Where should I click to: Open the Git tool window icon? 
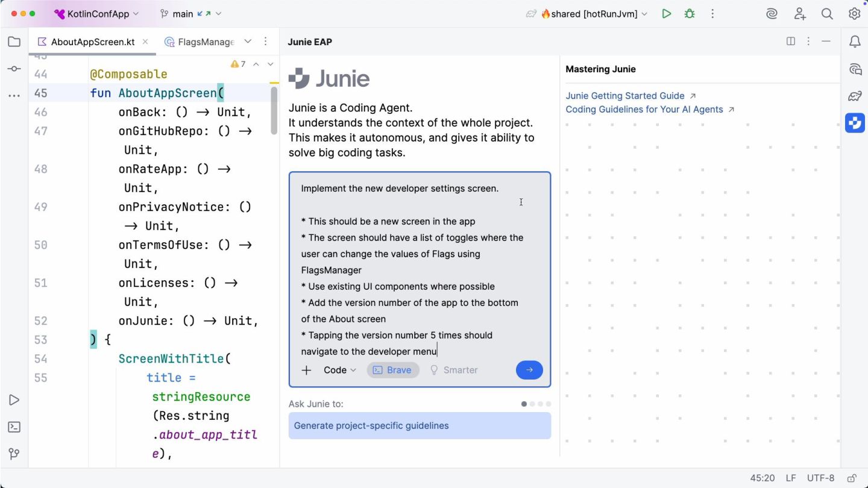(x=14, y=454)
